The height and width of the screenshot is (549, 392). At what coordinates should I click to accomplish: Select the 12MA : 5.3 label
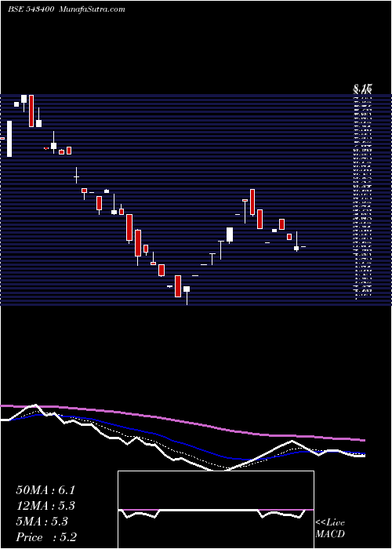(x=45, y=506)
